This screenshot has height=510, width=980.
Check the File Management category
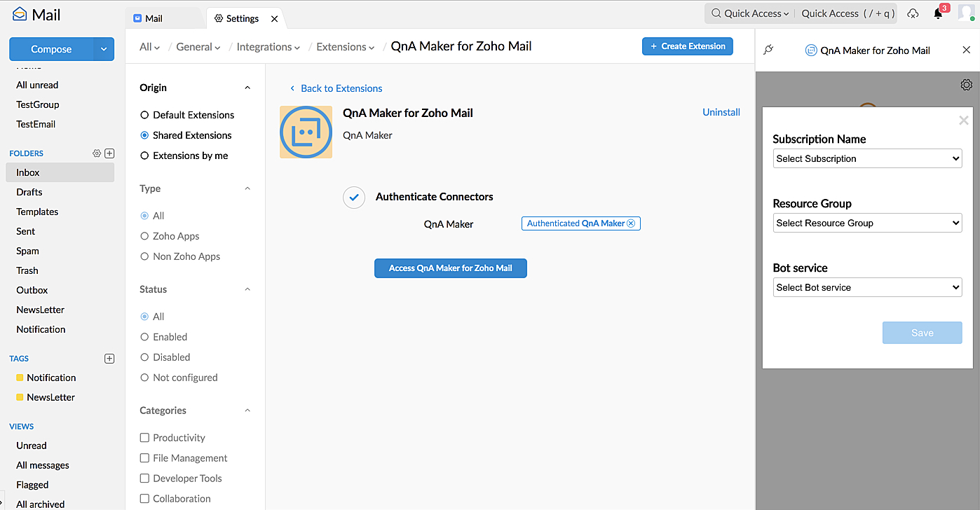144,458
